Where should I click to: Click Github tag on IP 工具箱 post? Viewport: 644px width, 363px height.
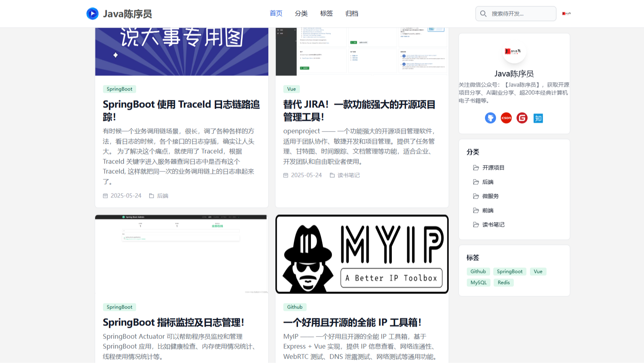pos(295,307)
